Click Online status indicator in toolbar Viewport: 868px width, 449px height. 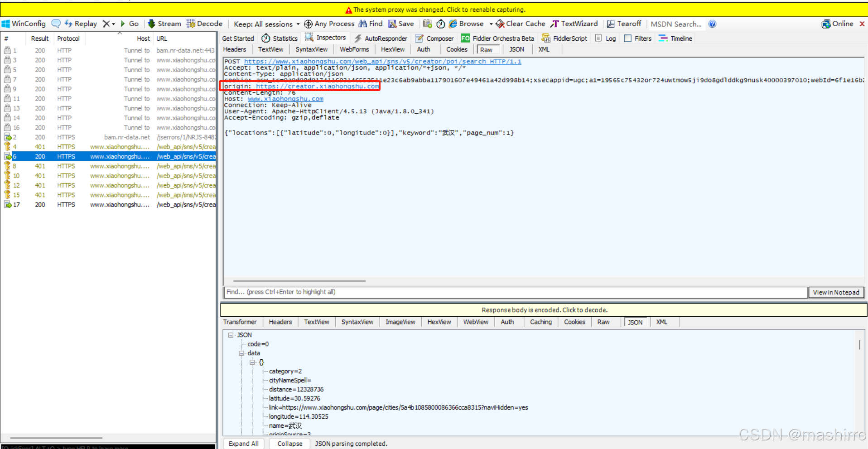(x=837, y=24)
